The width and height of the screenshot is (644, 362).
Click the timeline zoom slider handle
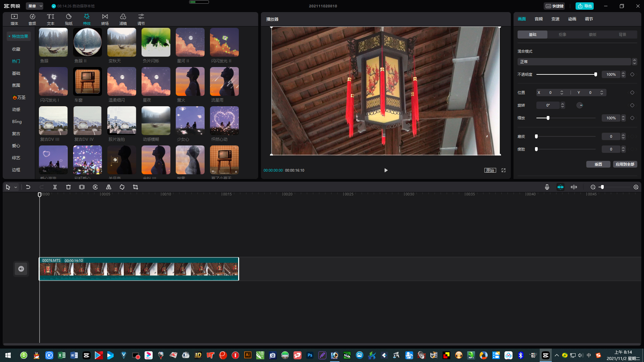(x=602, y=187)
